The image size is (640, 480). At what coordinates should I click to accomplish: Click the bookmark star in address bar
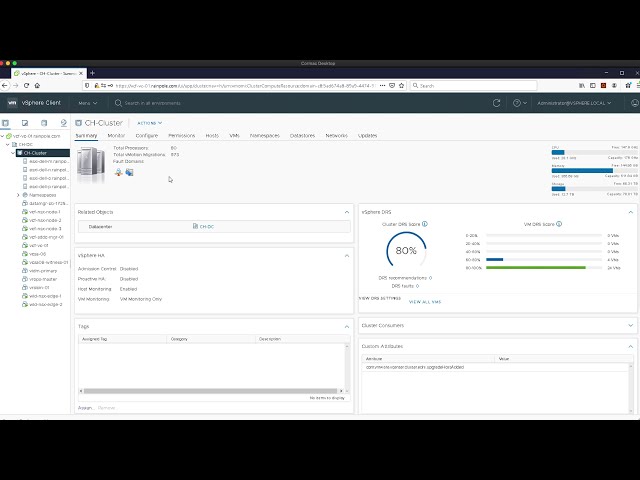(402, 86)
